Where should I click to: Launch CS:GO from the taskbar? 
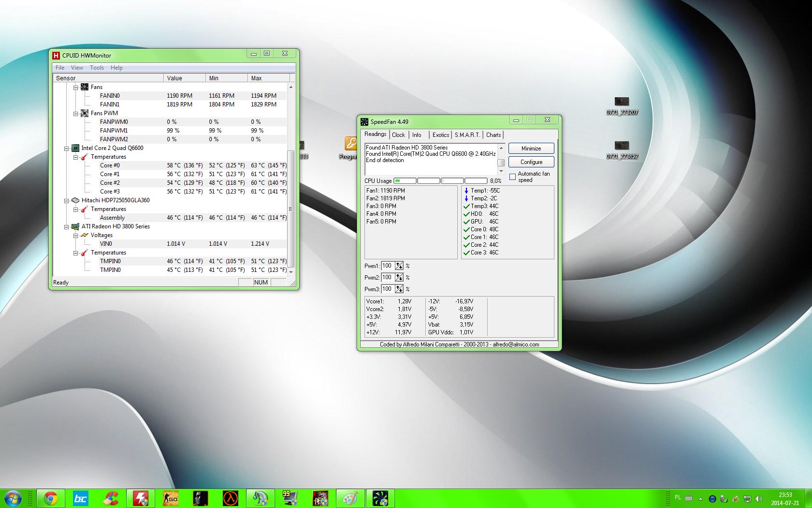click(x=170, y=498)
